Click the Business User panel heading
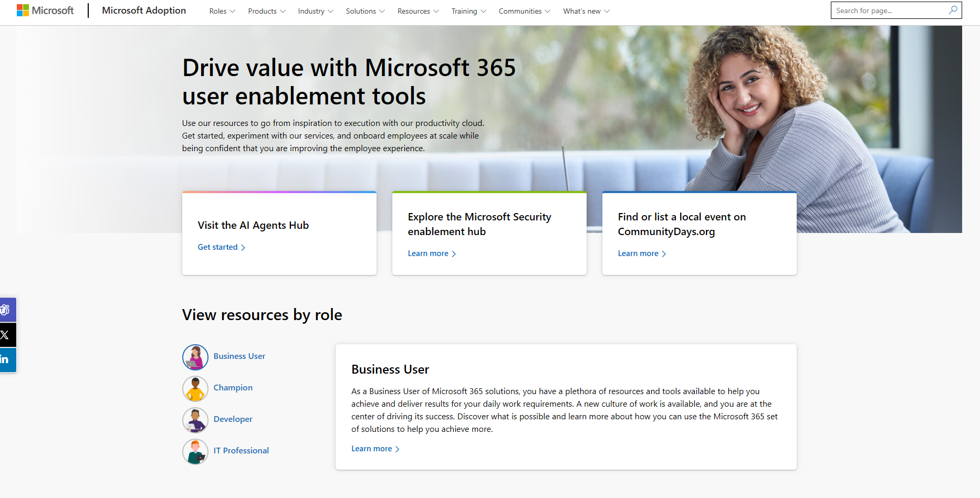The width and height of the screenshot is (980, 498). (x=390, y=369)
